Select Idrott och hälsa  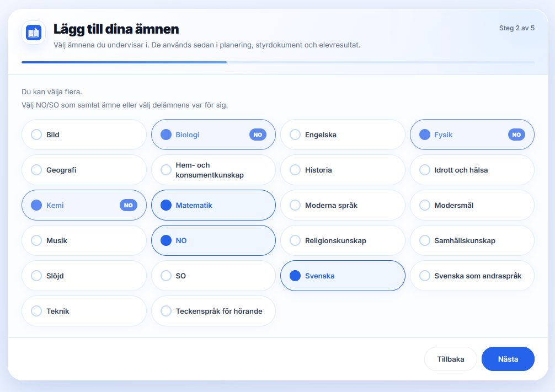point(472,170)
